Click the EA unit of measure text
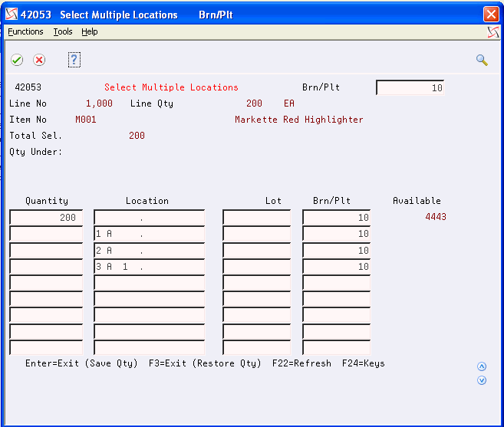 [x=289, y=103]
